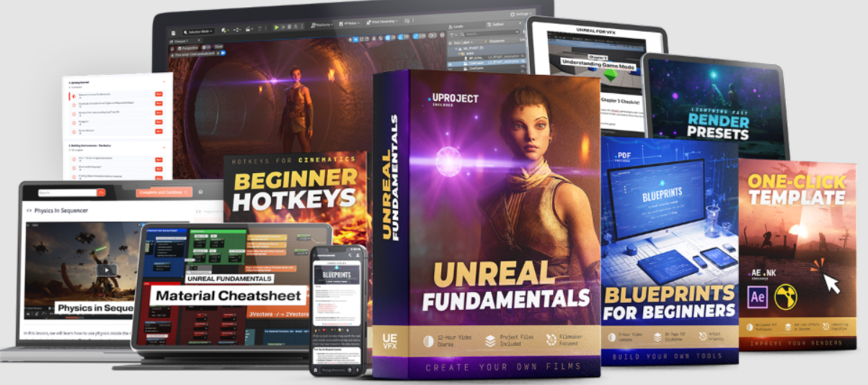Image resolution: width=868 pixels, height=385 pixels.
Task: Click the green Play button in Unreal toolbar
Action: pos(276,27)
